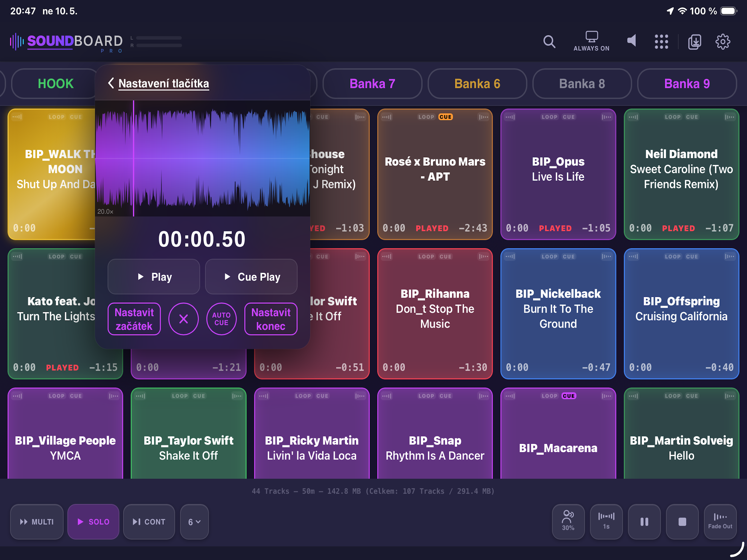This screenshot has width=747, height=560.
Task: Click fade-in icon on BIP_Martin Solveig pad
Action: point(633,396)
